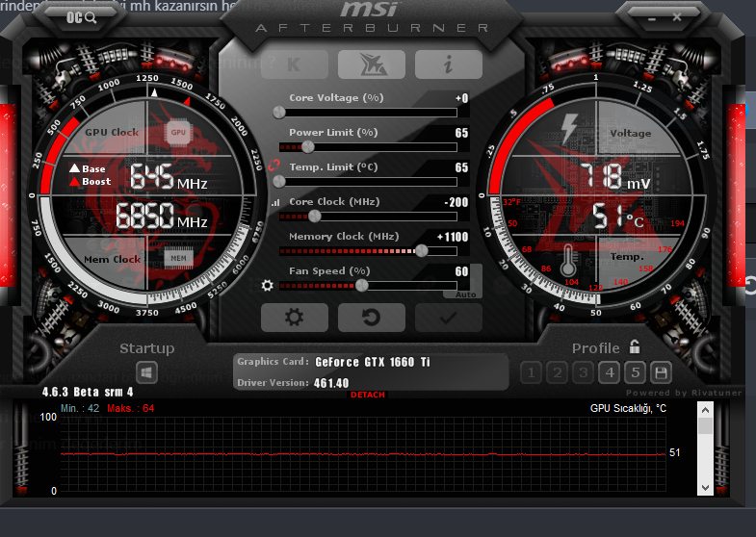Image resolution: width=756 pixels, height=537 pixels.
Task: Click the Core Voltage value +0
Action: (x=462, y=98)
